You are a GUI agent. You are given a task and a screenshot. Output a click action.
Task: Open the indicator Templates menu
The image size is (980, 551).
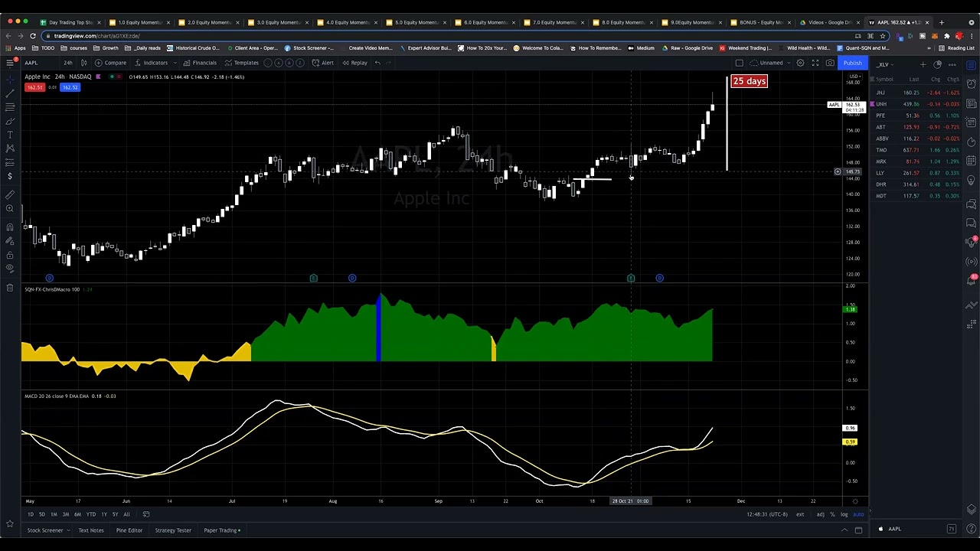(243, 63)
